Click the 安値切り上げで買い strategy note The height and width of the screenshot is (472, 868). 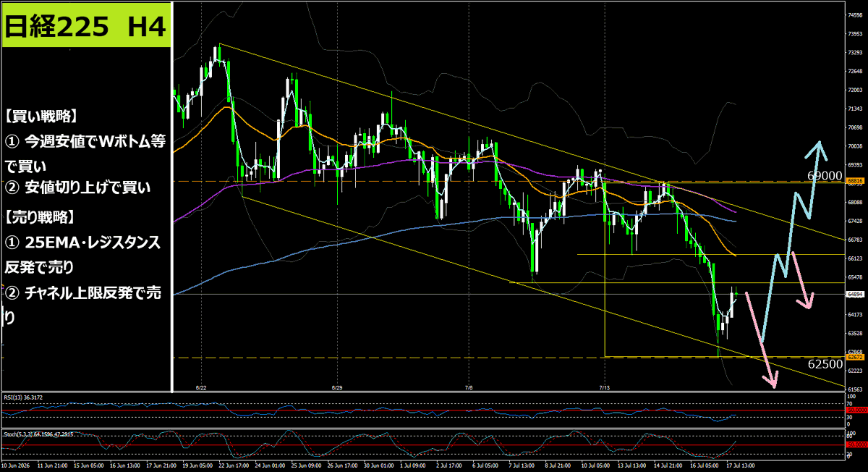pyautogui.click(x=78, y=188)
